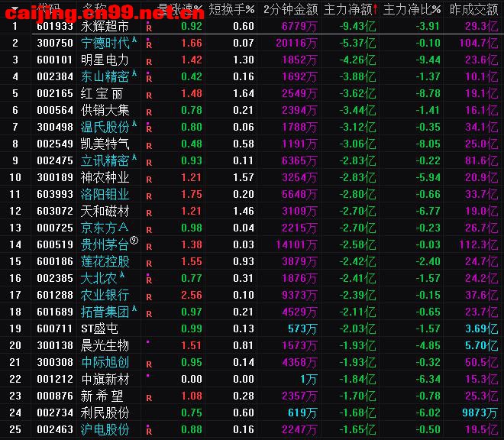504x440 pixels.
Task: Select stock name 立讯精密
Action: point(105,160)
